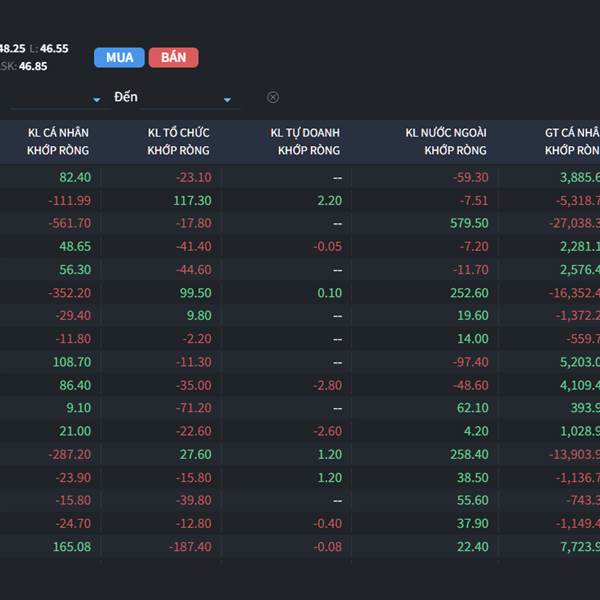Select the 62.10 foreign volume cell
Image resolution: width=600 pixels, height=600 pixels.
tap(473, 408)
